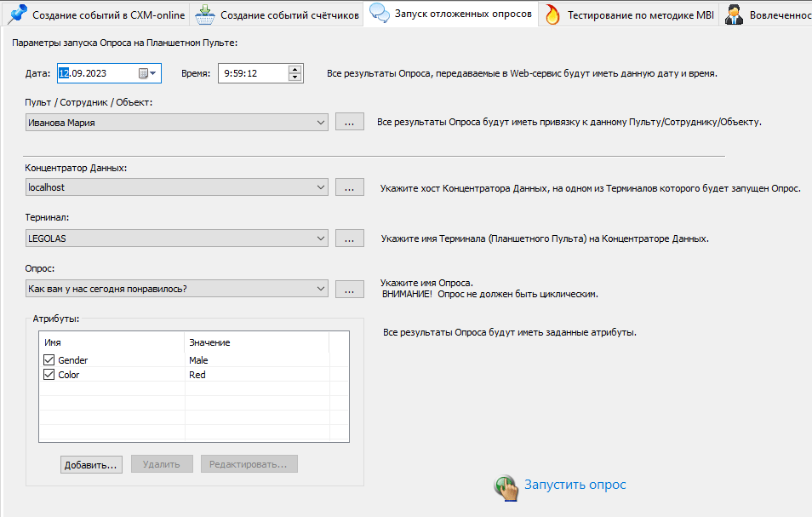Open the calendar picker in the date field
This screenshot has width=812, height=517.
(147, 73)
